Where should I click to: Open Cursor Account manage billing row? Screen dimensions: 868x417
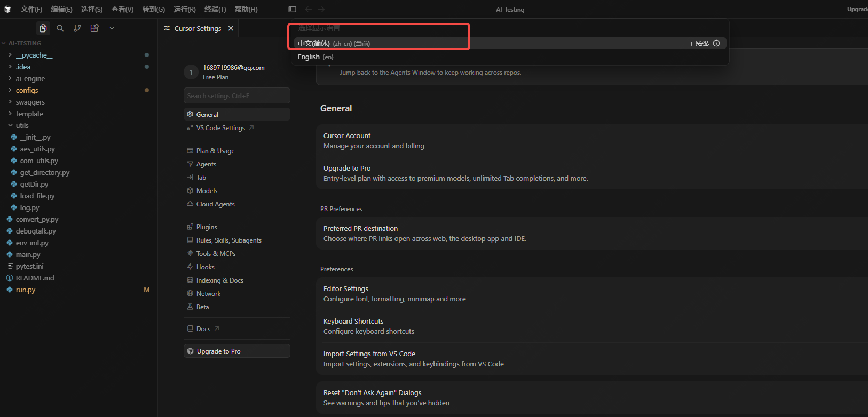click(x=592, y=141)
